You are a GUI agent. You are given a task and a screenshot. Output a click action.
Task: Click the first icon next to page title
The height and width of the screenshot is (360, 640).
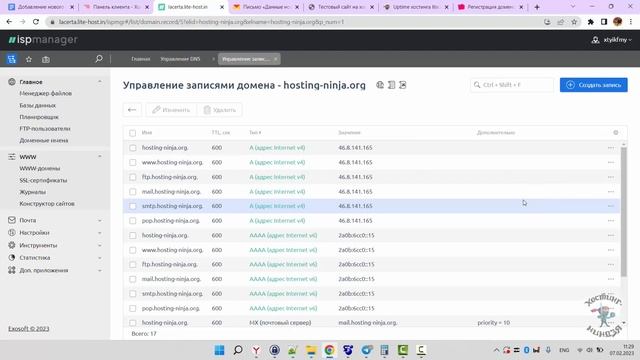(380, 85)
